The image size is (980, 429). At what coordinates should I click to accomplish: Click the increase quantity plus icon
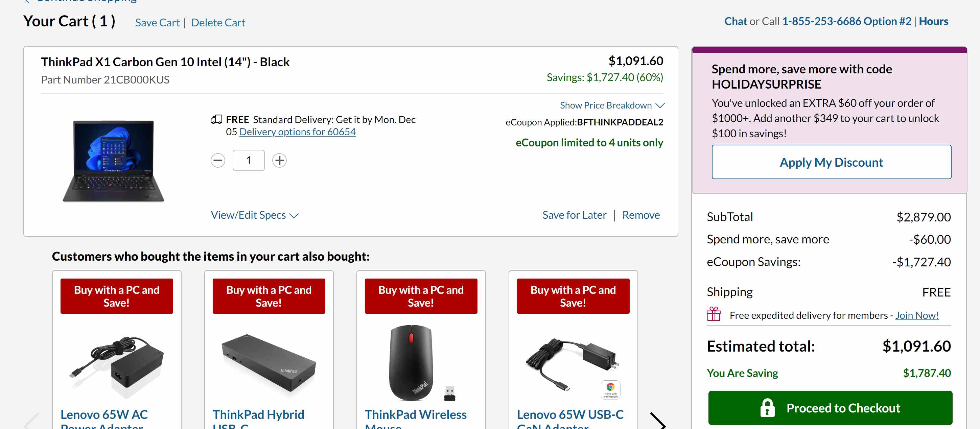(x=279, y=161)
